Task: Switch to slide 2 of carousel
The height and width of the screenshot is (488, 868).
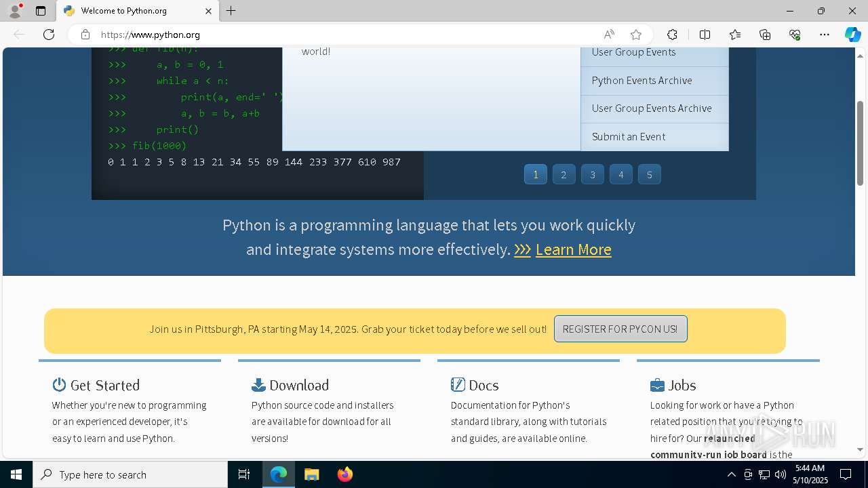Action: click(x=564, y=174)
